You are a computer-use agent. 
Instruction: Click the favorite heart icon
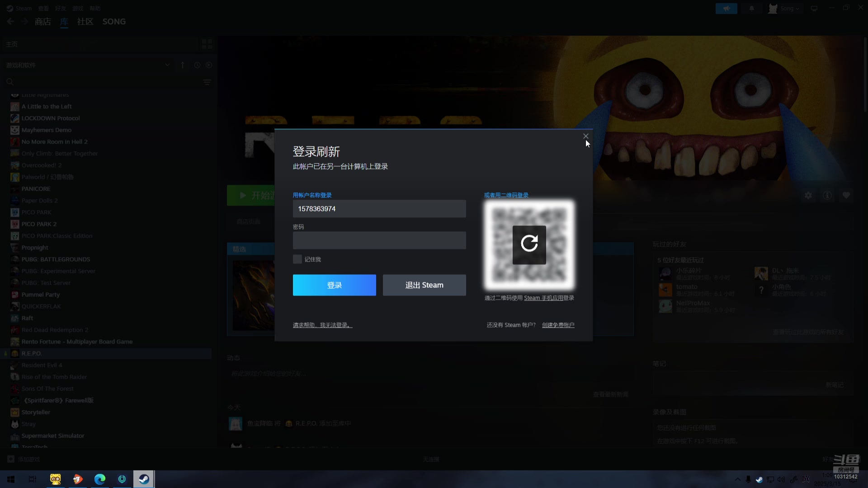(846, 195)
